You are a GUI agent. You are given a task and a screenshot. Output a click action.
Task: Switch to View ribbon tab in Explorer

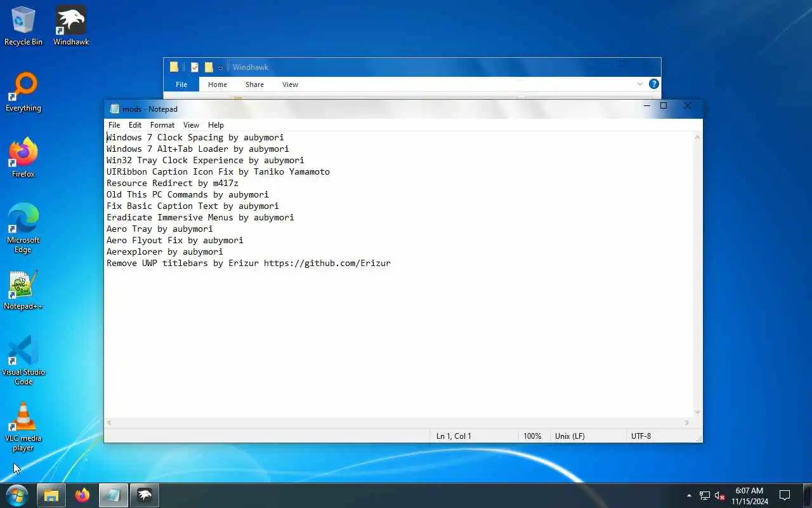tap(290, 84)
